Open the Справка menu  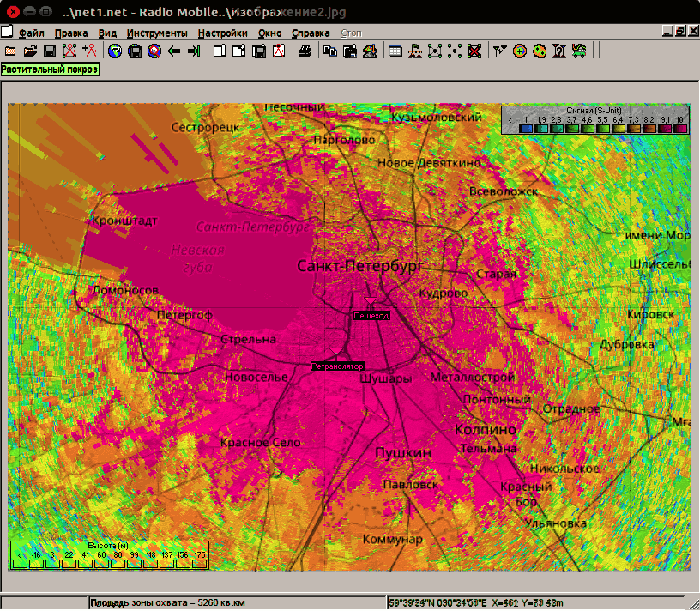click(x=310, y=33)
